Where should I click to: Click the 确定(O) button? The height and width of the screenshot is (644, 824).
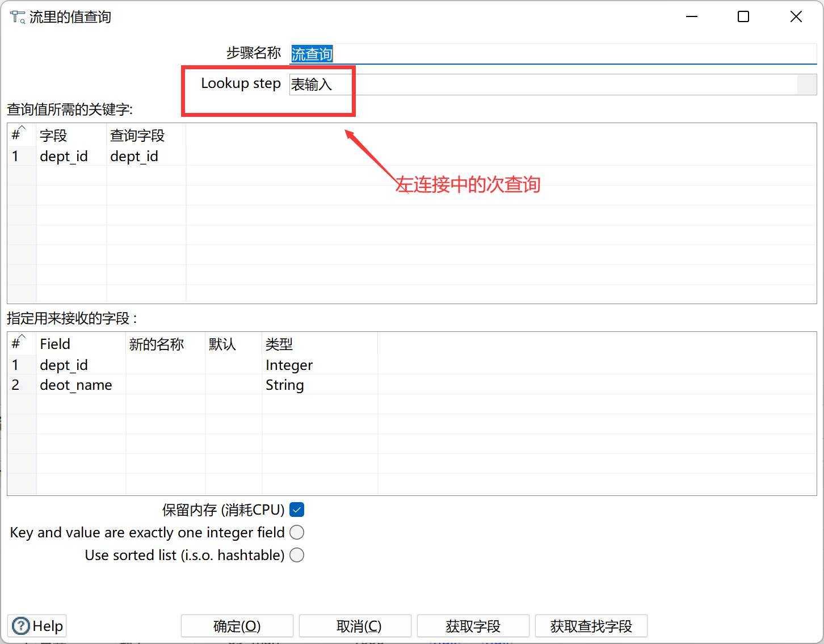pos(237,626)
